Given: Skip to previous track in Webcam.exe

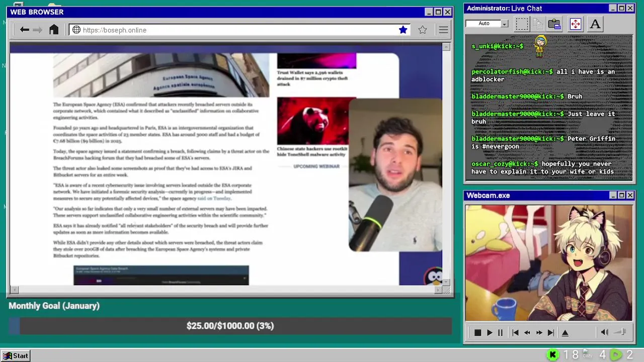Looking at the screenshot, I should click(515, 333).
